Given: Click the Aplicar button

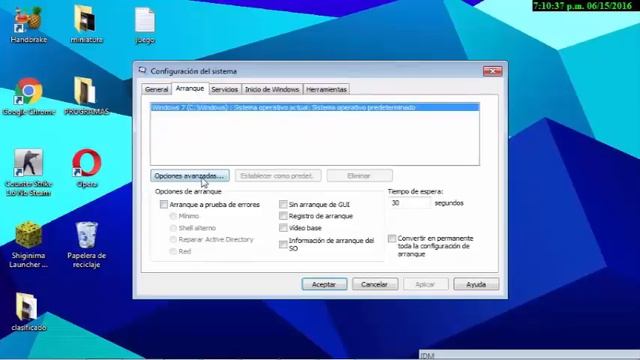Looking at the screenshot, I should pyautogui.click(x=425, y=284).
